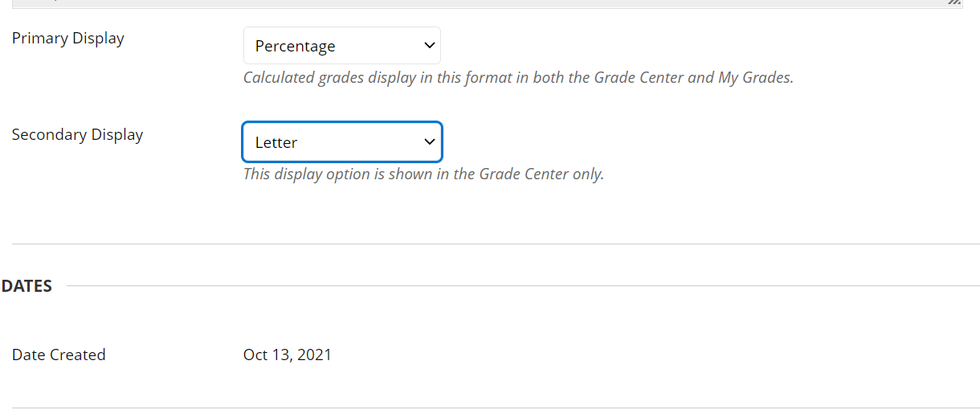Click the Primary Display label
980x414 pixels.
68,38
